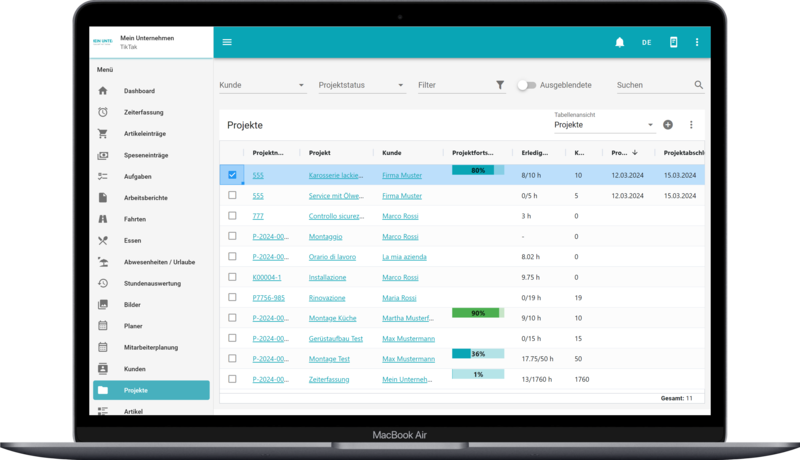Image resolution: width=800 pixels, height=460 pixels.
Task: Click the search magnifier icon
Action: click(699, 86)
